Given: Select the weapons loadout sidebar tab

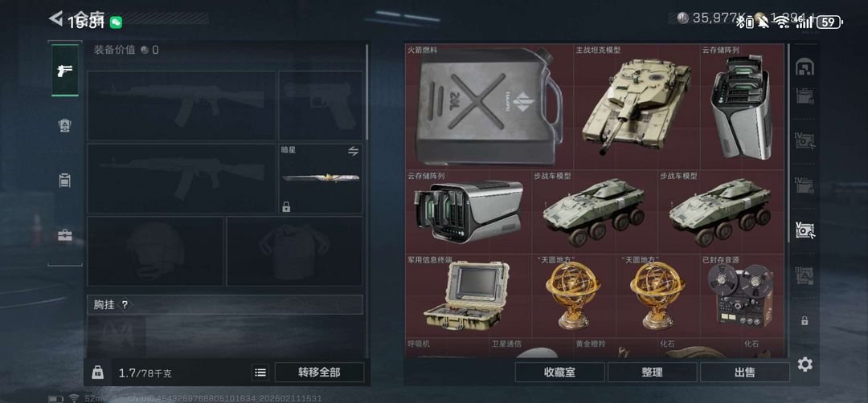Looking at the screenshot, I should coord(65,70).
